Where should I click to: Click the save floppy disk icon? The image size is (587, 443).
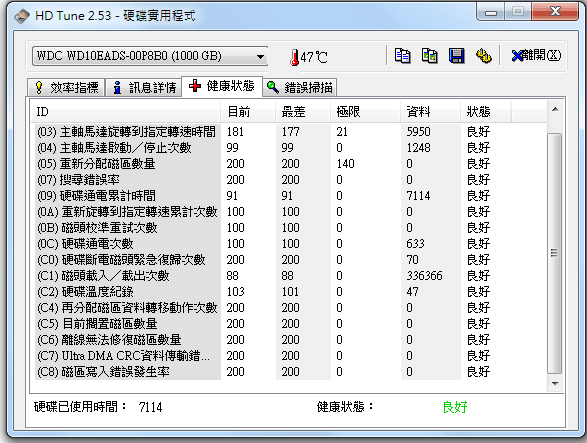click(x=456, y=56)
